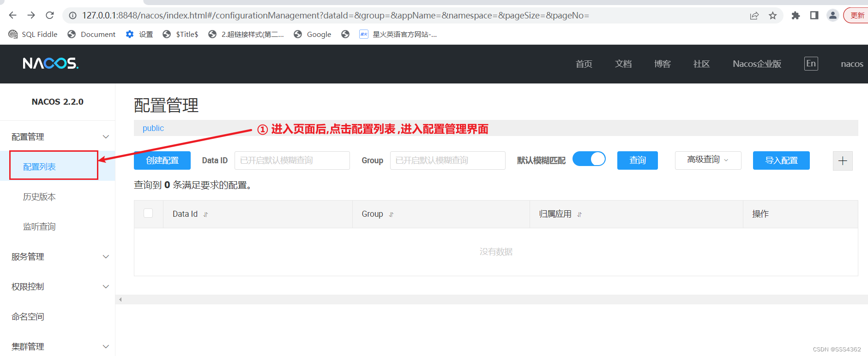
Task: Click the NACOS 2.2.0 version label
Action: (x=58, y=102)
